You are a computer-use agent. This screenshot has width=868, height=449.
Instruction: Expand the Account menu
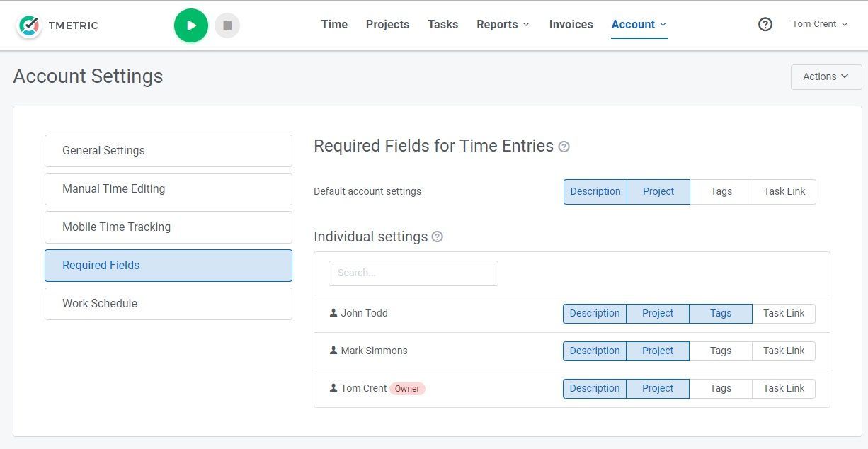click(x=639, y=24)
